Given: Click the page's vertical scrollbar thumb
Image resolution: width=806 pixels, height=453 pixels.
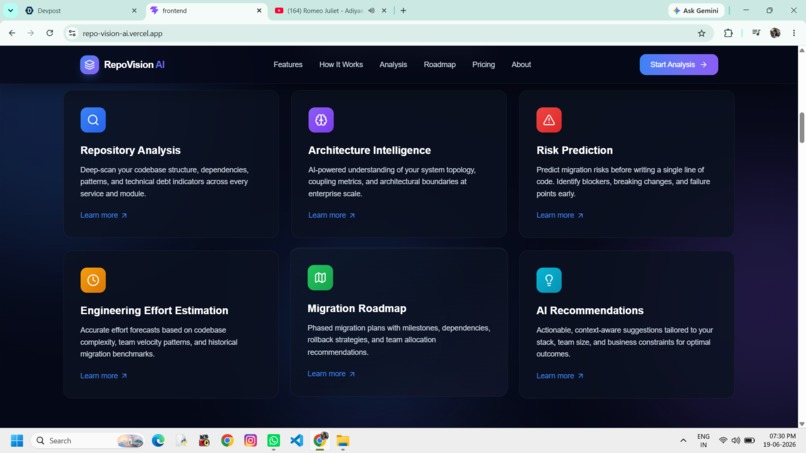Looking at the screenshot, I should pos(801,128).
